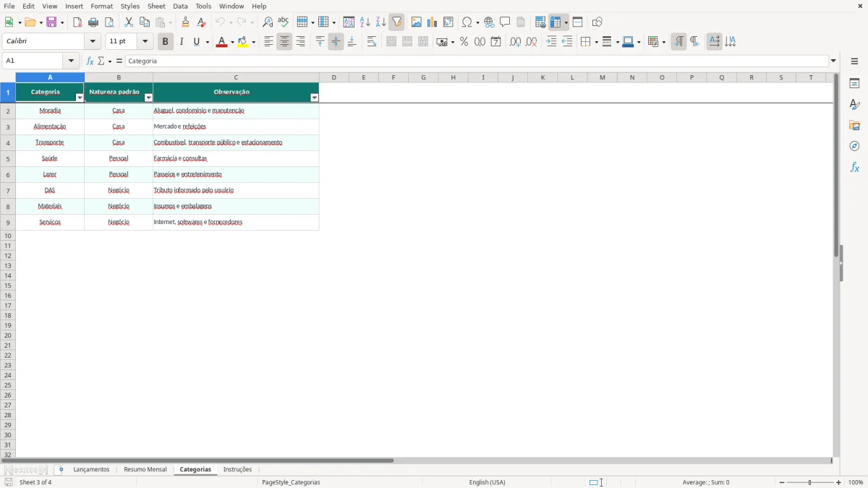Click the English (USA) language status field

coord(487,482)
